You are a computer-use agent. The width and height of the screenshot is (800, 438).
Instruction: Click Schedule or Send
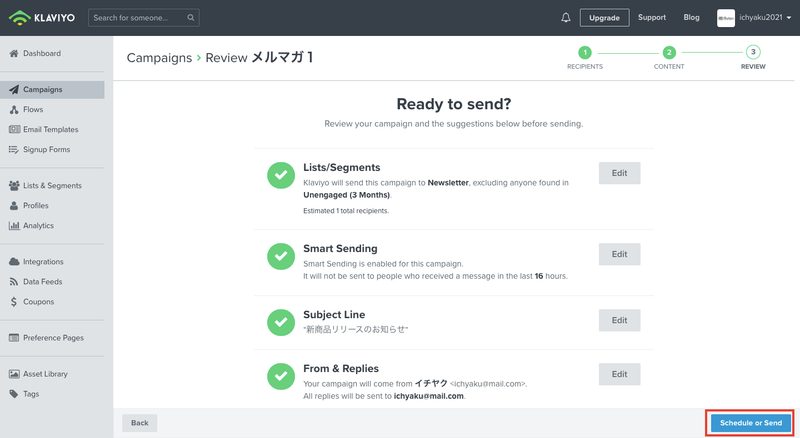[751, 423]
